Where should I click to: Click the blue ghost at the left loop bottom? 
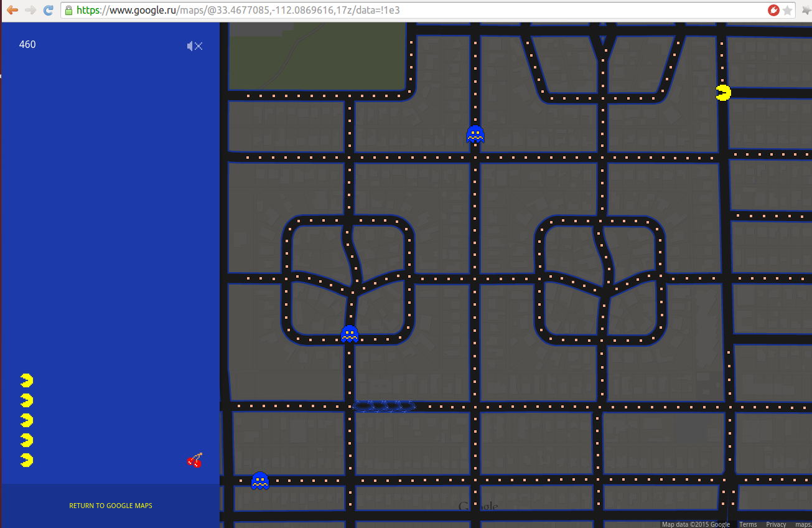350,333
